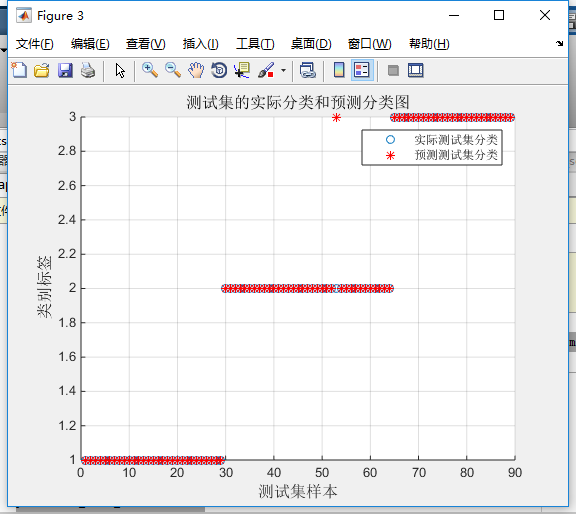The width and height of the screenshot is (576, 514).
Task: Toggle the Insert Legend button
Action: tap(362, 70)
